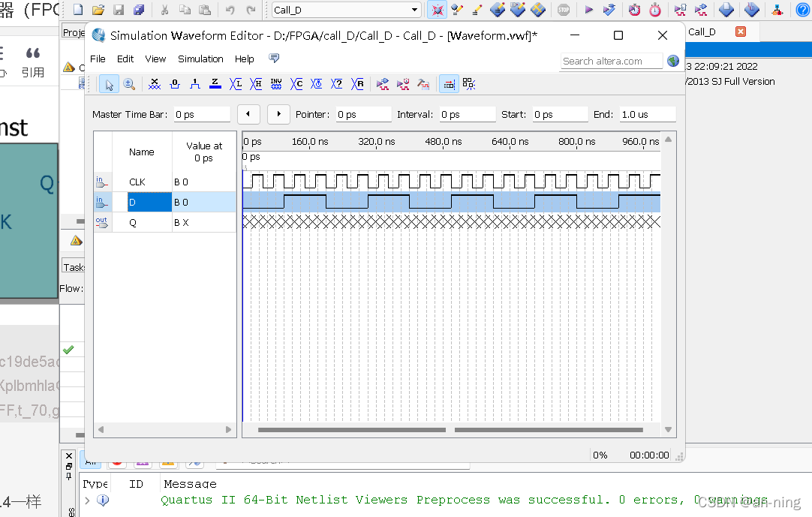Open the View menu in Waveform Editor
The height and width of the screenshot is (517, 812).
click(155, 59)
